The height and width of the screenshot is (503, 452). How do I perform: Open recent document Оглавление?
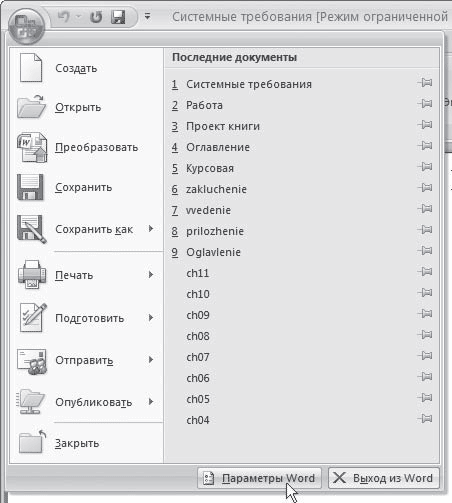coord(211,147)
